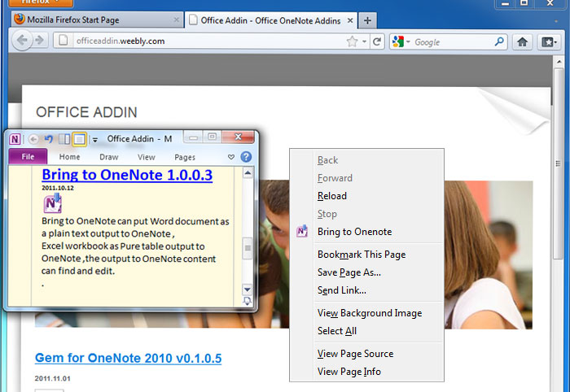Open the OneNote View ribbon tab
Screen dimensions: 570x392
146,157
